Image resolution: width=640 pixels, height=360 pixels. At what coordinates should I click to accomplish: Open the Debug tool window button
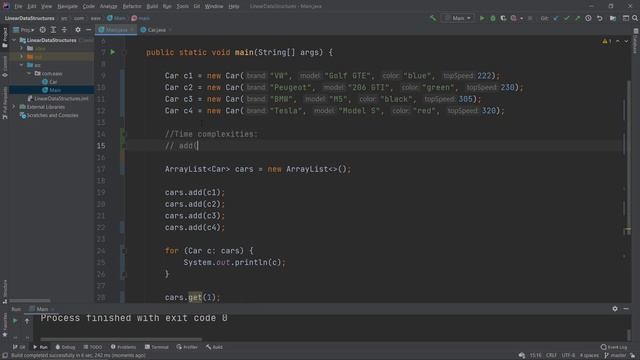65,347
